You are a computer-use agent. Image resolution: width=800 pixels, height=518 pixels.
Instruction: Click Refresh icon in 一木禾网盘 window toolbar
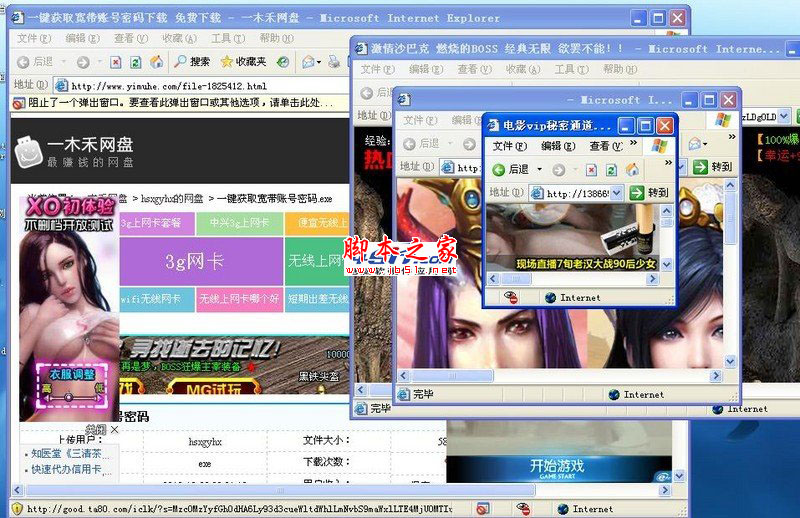[135, 62]
